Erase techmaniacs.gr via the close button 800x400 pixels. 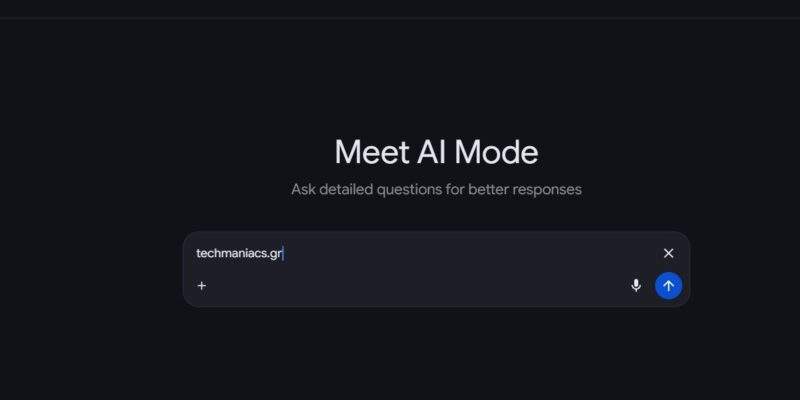click(x=668, y=253)
